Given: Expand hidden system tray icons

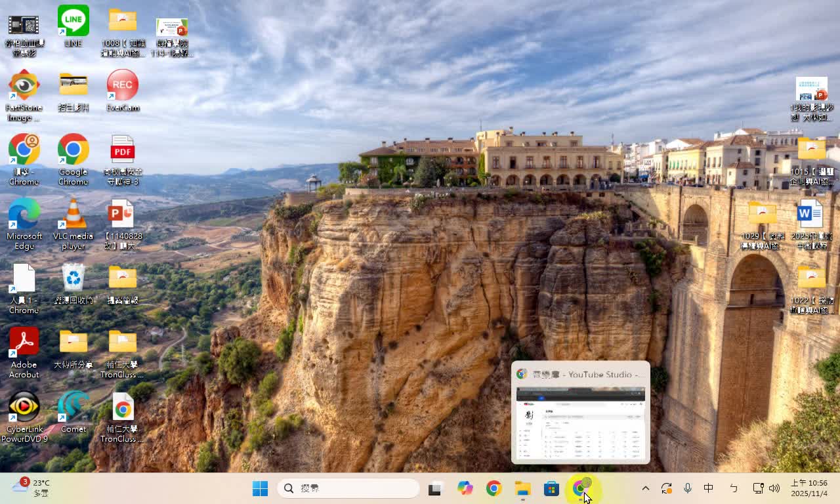Looking at the screenshot, I should click(645, 488).
